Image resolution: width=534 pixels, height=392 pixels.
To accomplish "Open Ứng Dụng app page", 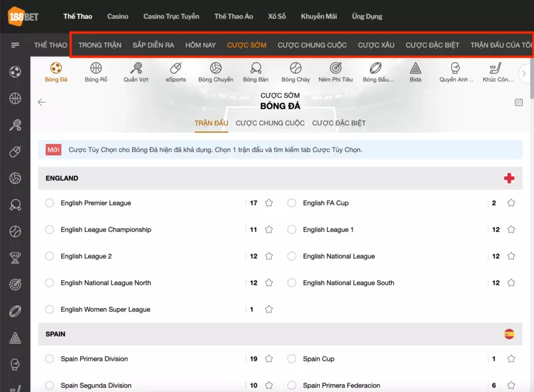I will tap(367, 16).
